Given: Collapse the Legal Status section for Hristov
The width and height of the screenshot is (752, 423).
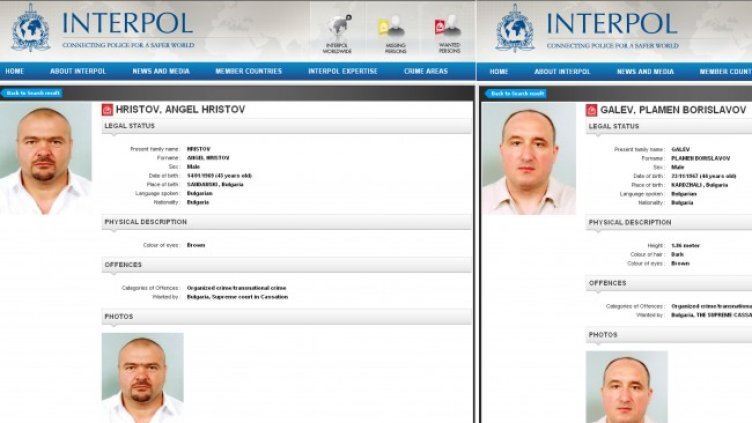Looking at the screenshot, I should pyautogui.click(x=286, y=126).
